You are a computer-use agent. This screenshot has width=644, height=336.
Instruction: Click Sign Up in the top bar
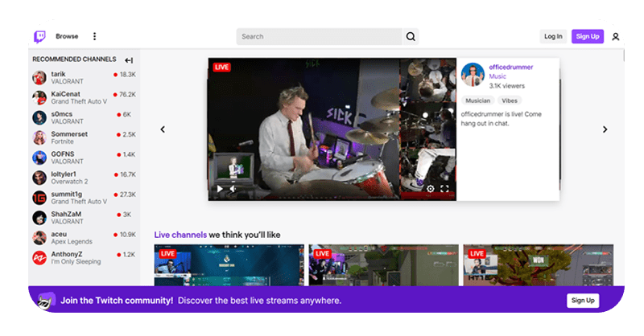tap(588, 36)
